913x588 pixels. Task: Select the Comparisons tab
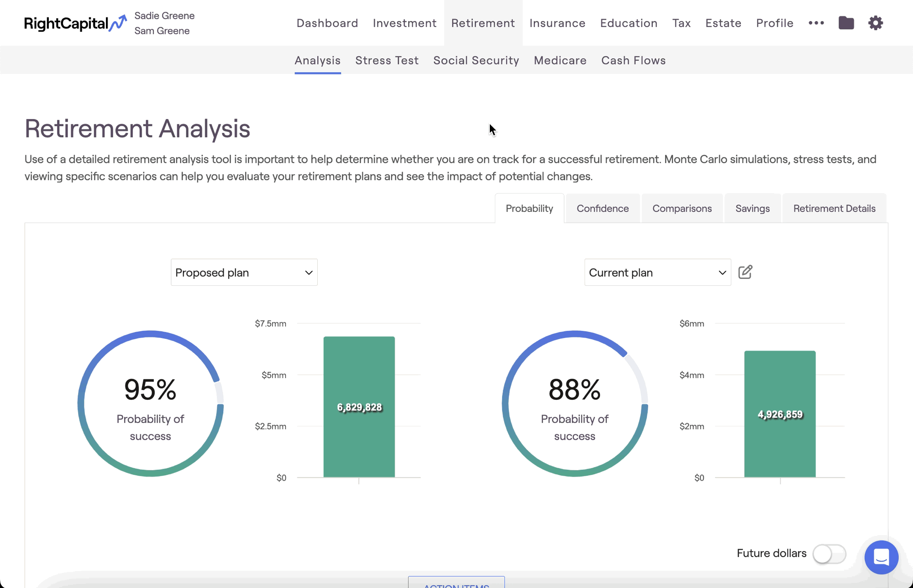click(x=682, y=209)
